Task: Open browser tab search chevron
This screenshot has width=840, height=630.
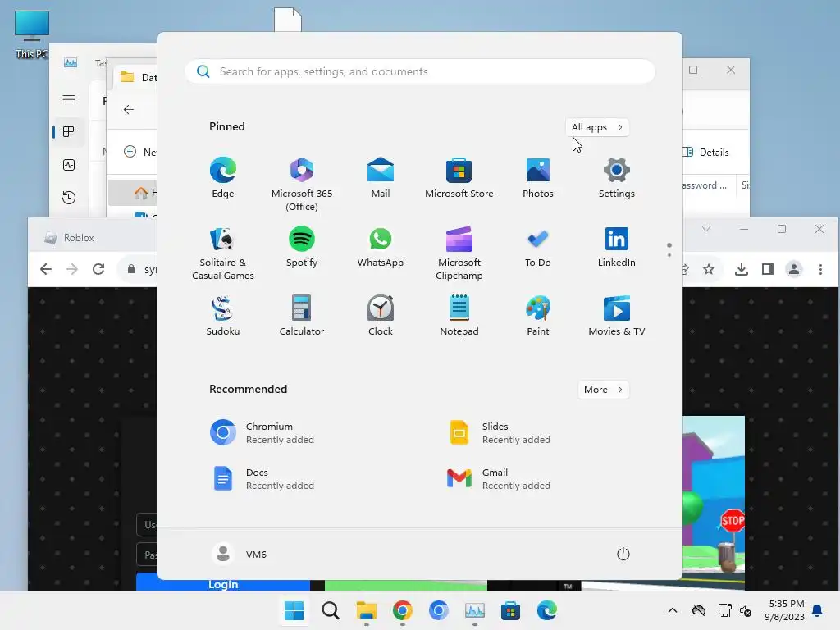Action: [706, 229]
